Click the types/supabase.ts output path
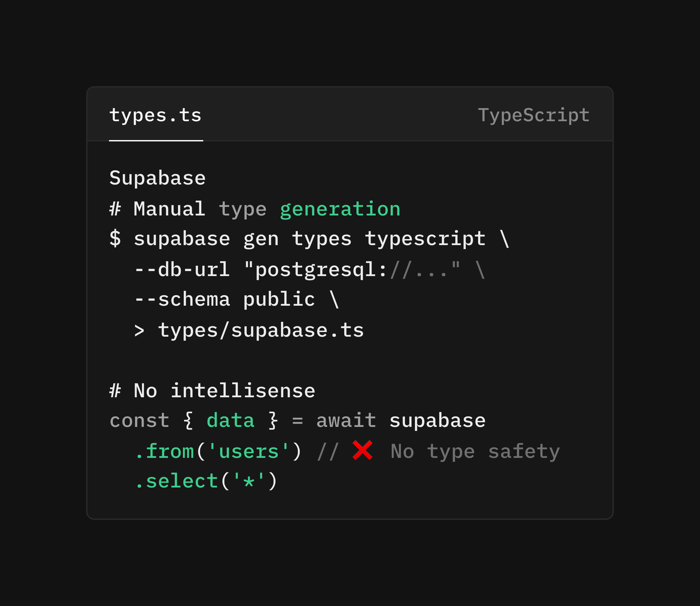Viewport: 700px width, 606px height. [x=261, y=330]
